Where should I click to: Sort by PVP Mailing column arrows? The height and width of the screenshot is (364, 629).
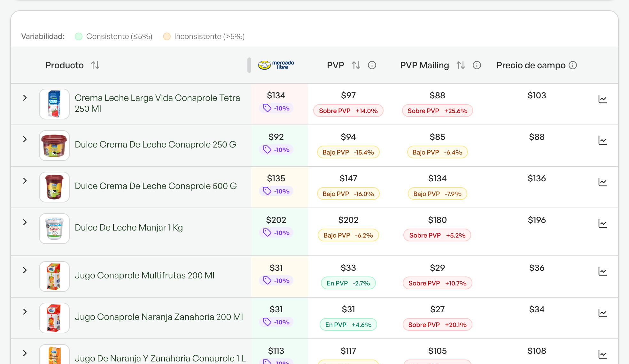(461, 65)
